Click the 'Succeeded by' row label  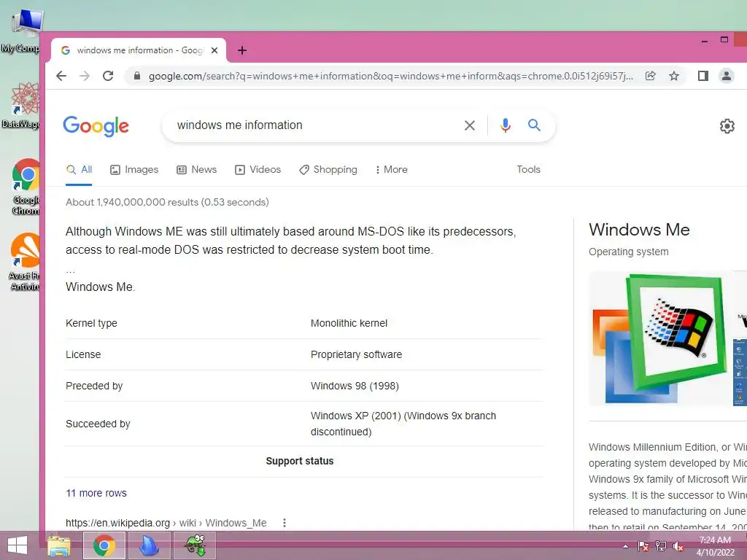pyautogui.click(x=98, y=424)
